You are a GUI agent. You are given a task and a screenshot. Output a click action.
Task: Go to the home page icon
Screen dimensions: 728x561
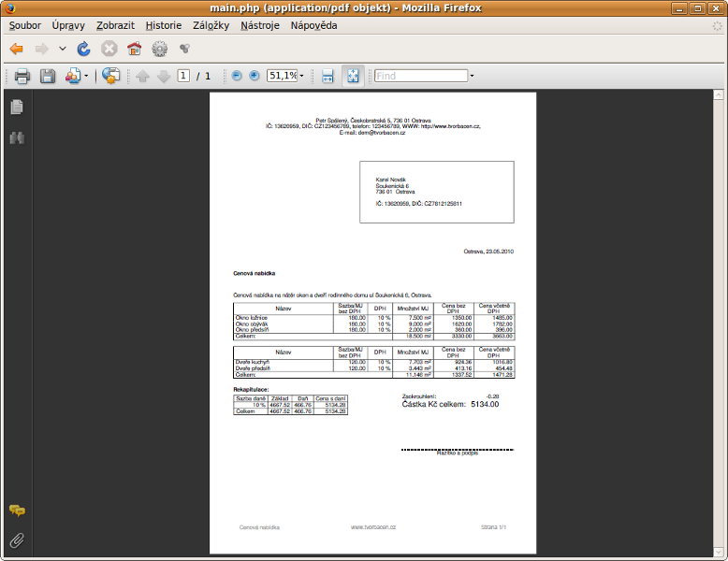[134, 49]
